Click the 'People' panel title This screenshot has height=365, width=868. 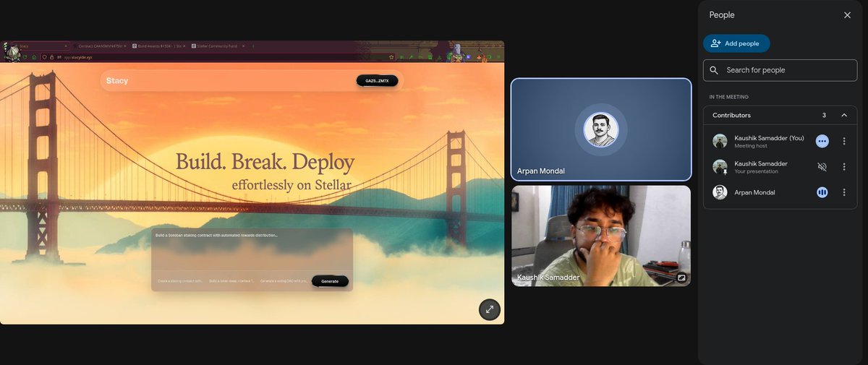click(722, 14)
